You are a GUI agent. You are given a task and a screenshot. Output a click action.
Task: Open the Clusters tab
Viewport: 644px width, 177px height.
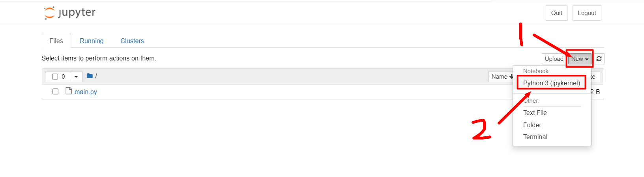coord(132,41)
